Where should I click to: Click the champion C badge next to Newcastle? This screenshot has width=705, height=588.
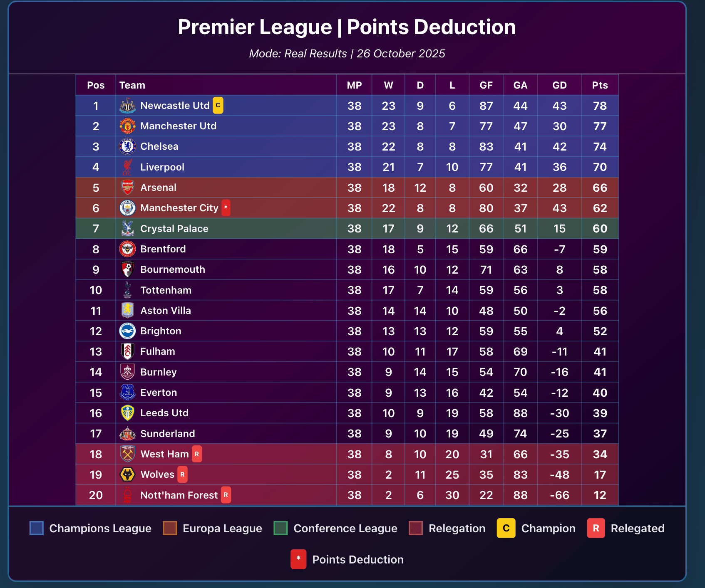coord(218,105)
